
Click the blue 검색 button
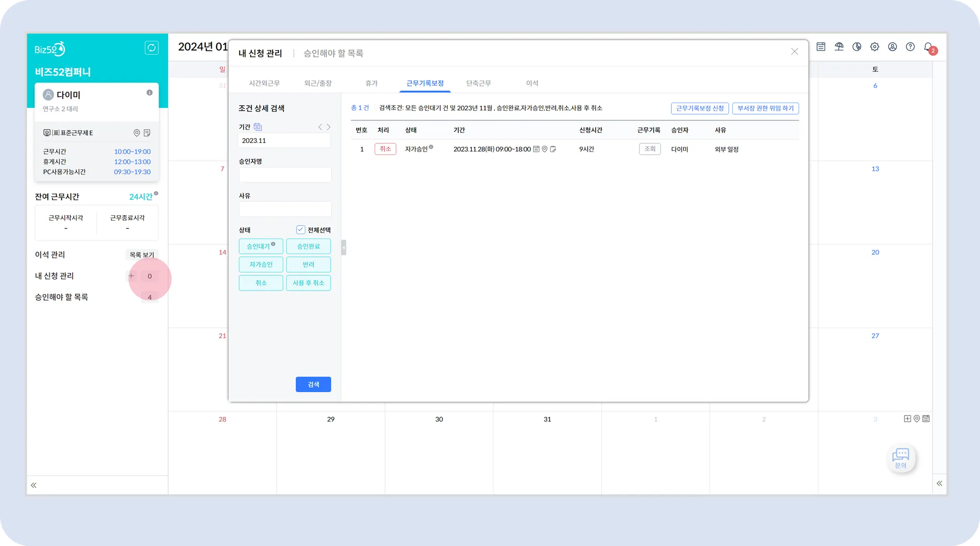(313, 384)
